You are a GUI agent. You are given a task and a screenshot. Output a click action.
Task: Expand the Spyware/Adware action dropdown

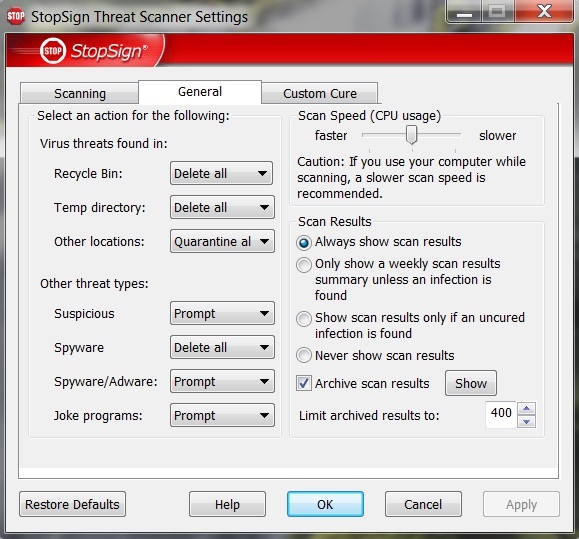coord(222,381)
